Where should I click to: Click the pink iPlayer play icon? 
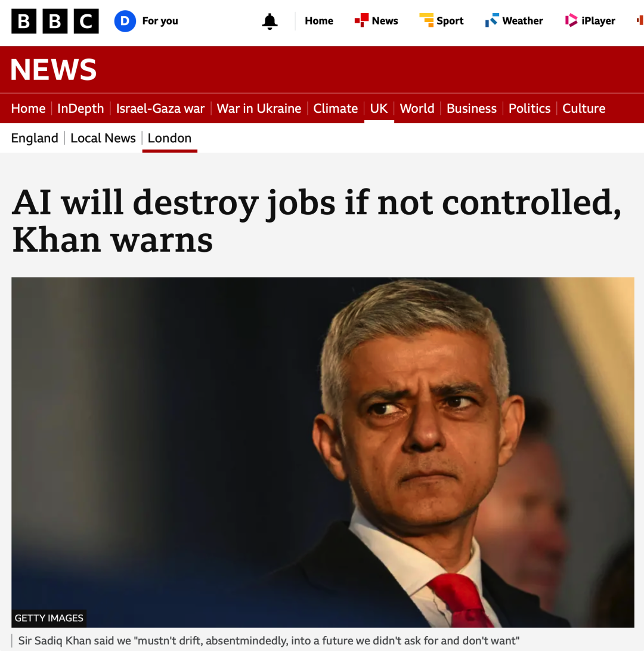pos(571,20)
